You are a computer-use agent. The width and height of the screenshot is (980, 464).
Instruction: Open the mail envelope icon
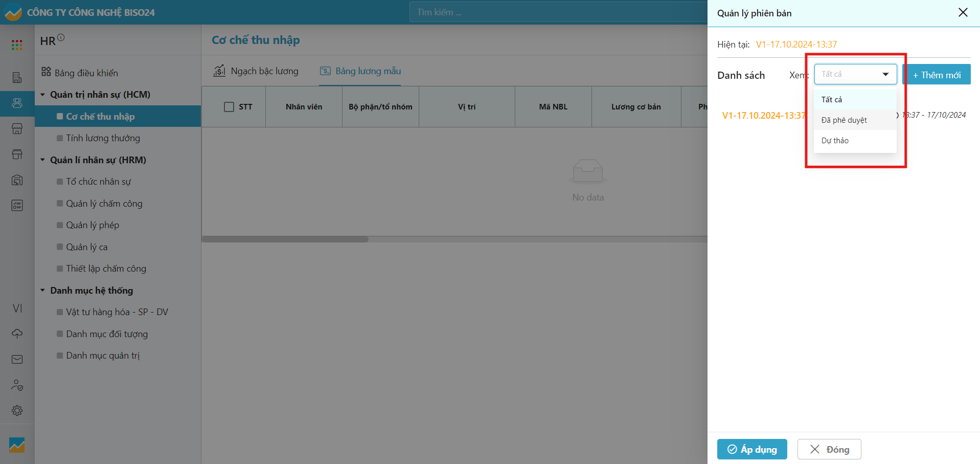pos(17,360)
